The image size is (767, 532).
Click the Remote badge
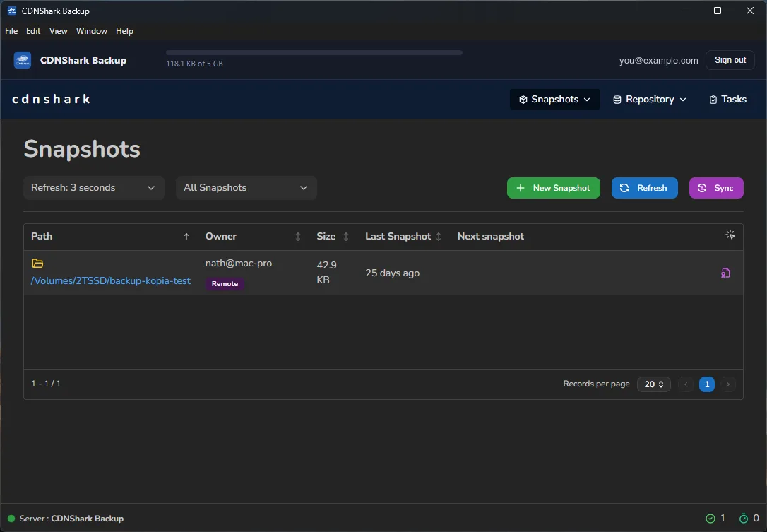(x=225, y=284)
